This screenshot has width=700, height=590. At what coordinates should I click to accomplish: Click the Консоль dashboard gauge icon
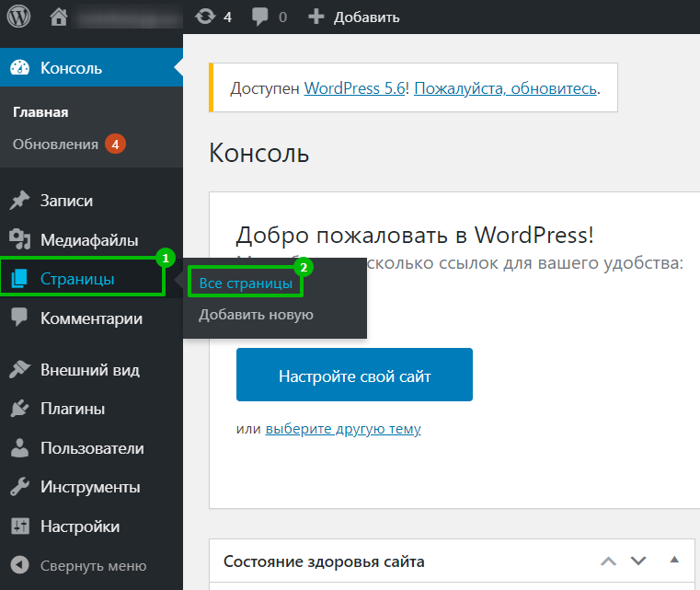coord(19,67)
